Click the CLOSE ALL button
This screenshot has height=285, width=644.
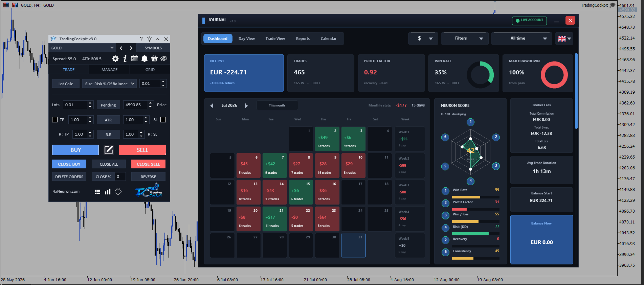[x=109, y=164]
